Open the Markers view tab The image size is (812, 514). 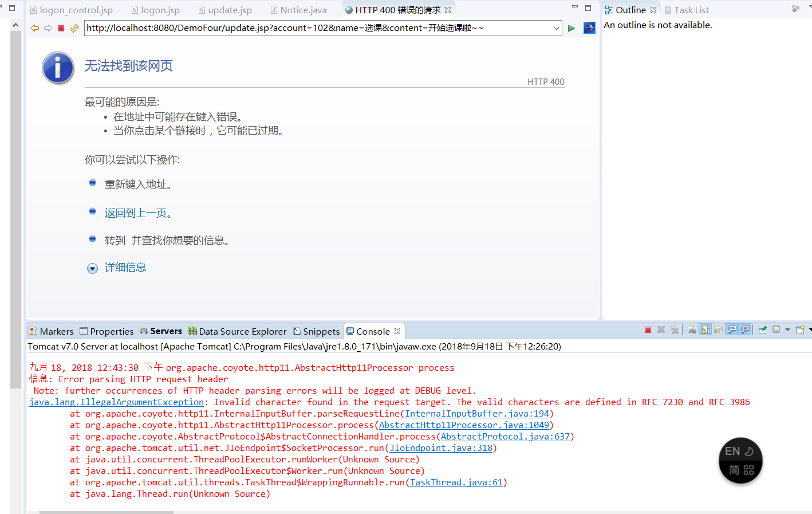51,331
